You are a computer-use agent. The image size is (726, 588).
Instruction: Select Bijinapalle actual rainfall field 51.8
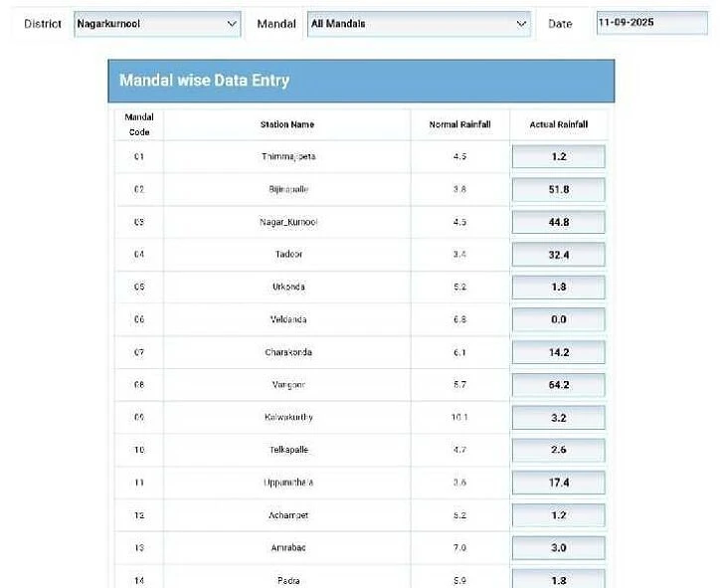pos(558,189)
